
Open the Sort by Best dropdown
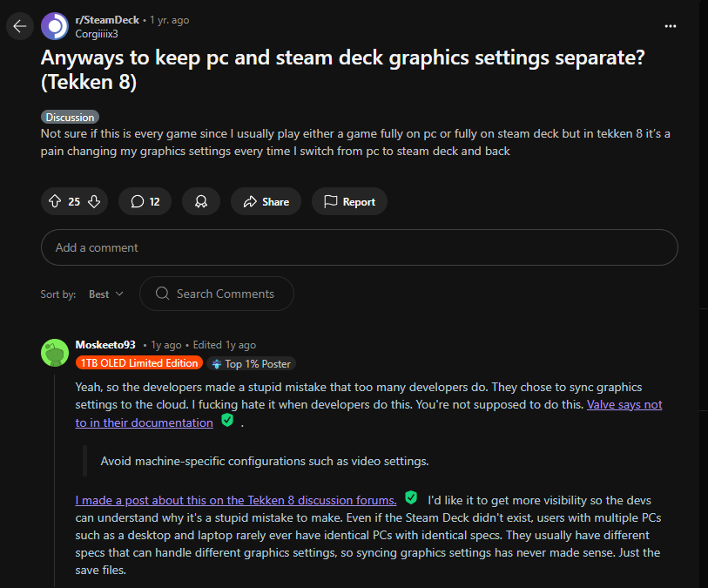pos(106,294)
